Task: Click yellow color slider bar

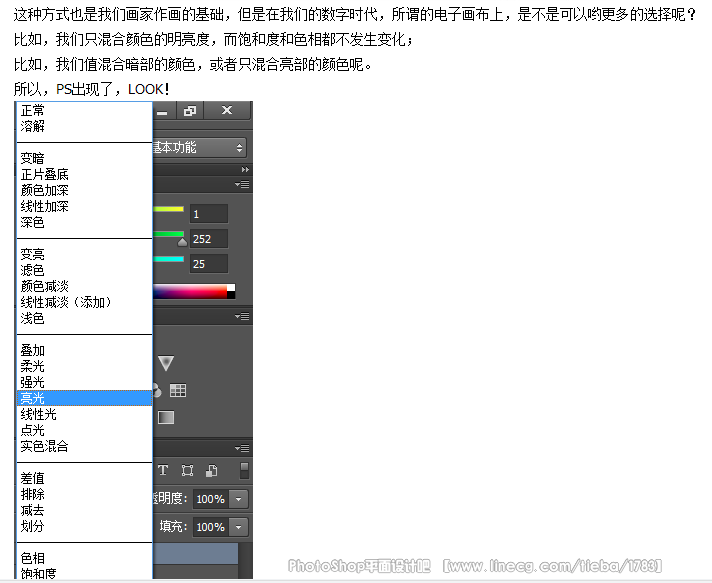Action: click(168, 209)
